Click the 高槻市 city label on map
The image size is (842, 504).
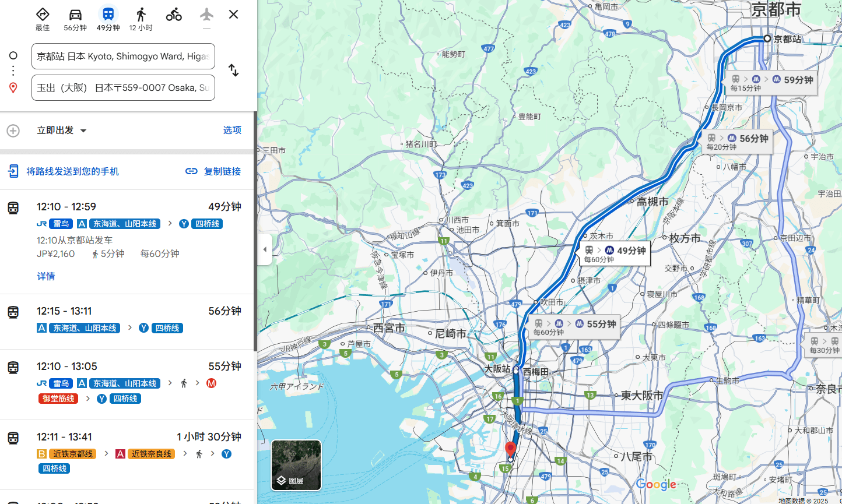[x=652, y=202]
